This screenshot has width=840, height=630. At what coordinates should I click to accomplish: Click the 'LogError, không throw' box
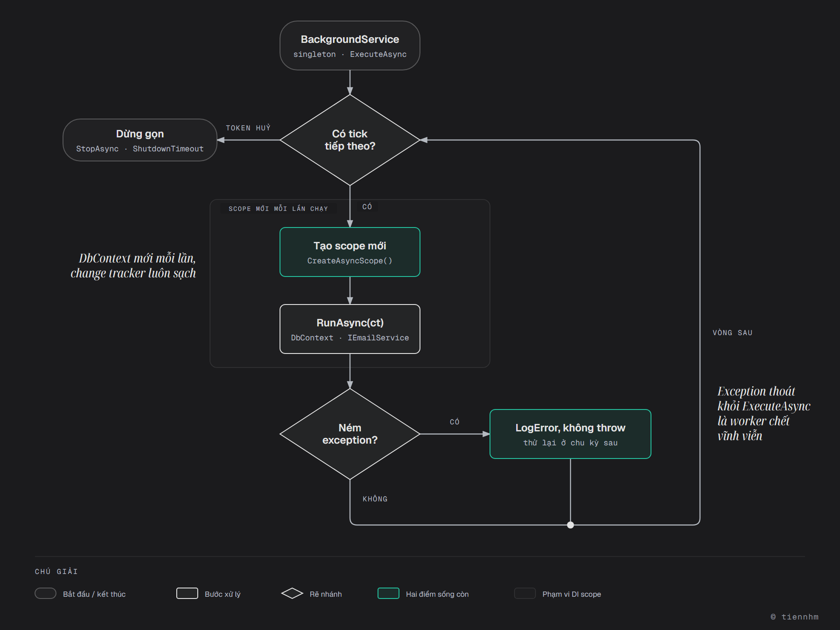(x=570, y=434)
